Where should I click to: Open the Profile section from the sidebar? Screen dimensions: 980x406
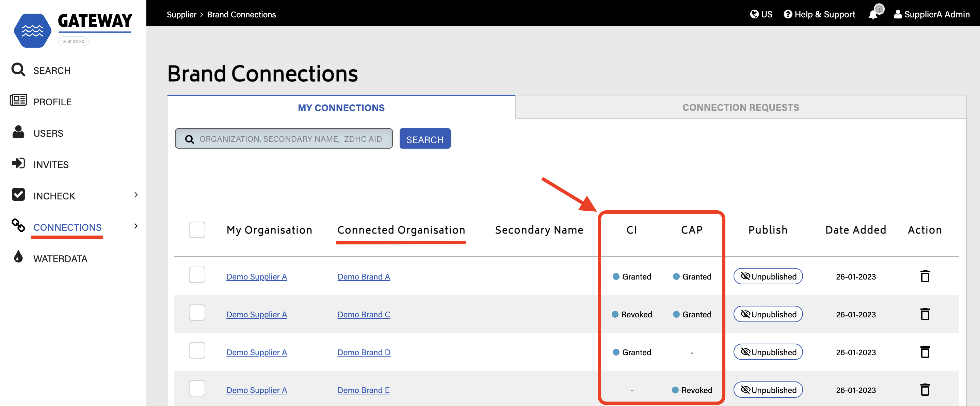coord(52,102)
